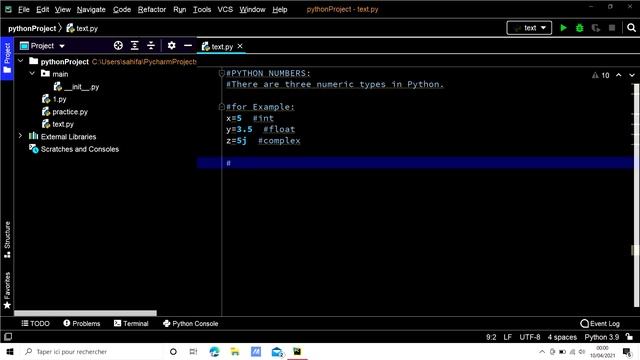Go to previous highlighted warning arrow
Image resolution: width=640 pixels, height=360 pixels.
coord(619,75)
